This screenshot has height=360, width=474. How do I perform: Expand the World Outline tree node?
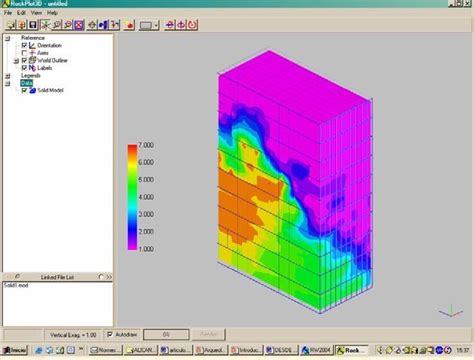pyautogui.click(x=16, y=61)
